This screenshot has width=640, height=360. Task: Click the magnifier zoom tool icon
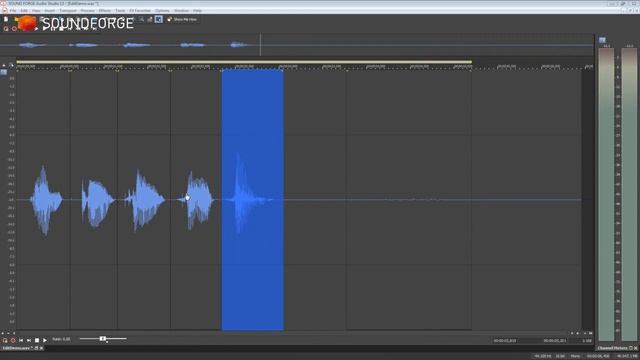pos(141,19)
